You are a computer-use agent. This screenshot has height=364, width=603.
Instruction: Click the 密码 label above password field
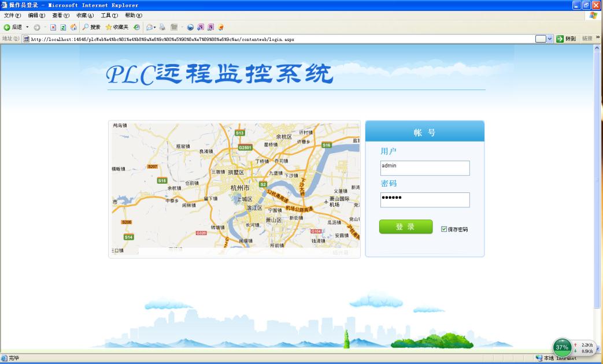coord(389,183)
